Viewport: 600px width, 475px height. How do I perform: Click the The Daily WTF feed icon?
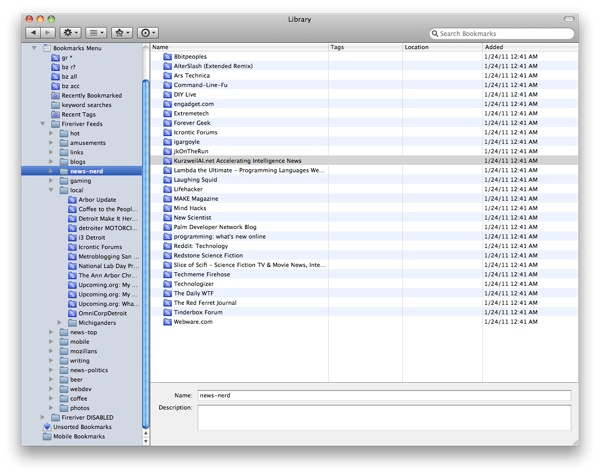(x=167, y=293)
